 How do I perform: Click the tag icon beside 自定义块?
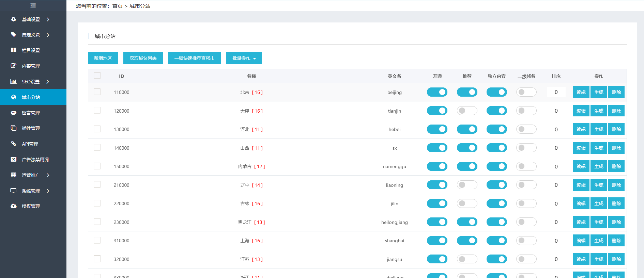coord(14,35)
